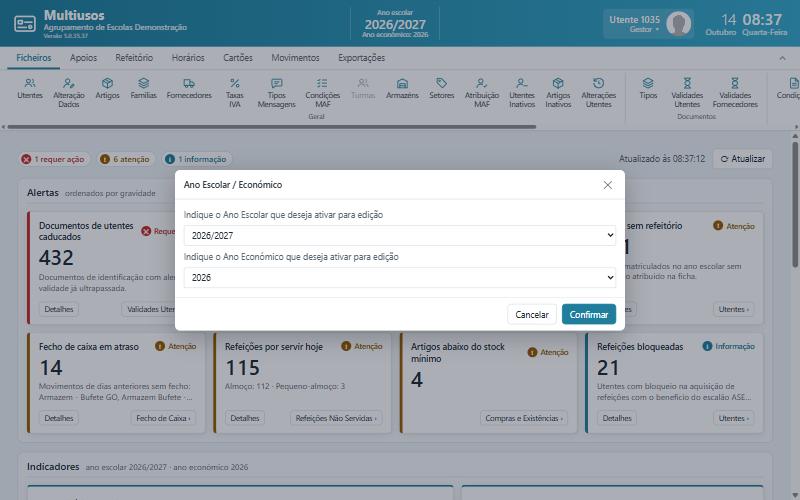Open Tipos Mensagens icon
Screen dimensions: 800x500
[x=277, y=92]
